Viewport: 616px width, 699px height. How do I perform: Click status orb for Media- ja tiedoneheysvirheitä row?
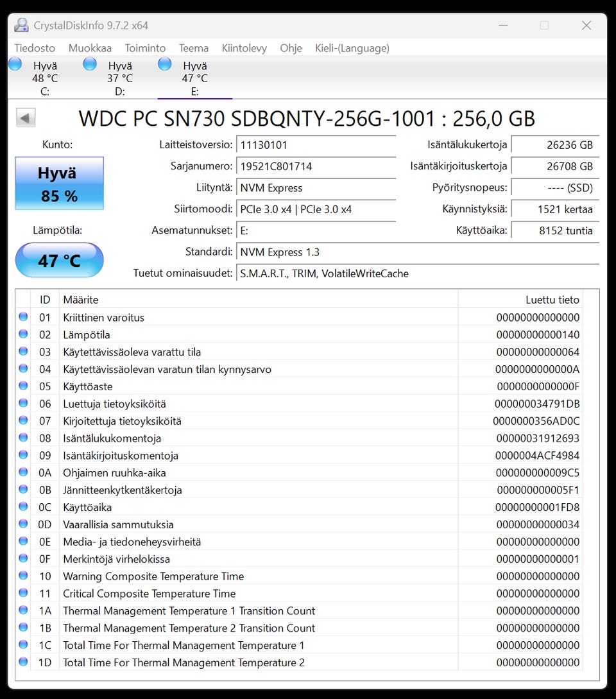point(23,540)
